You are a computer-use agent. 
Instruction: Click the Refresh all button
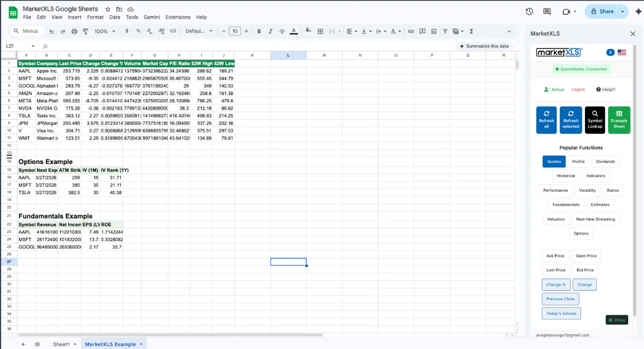point(546,120)
